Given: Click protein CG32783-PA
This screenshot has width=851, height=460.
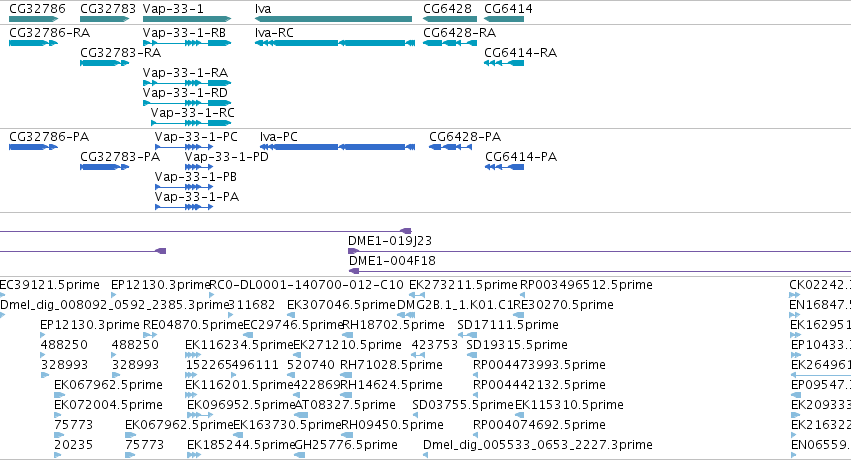Looking at the screenshot, I should coord(105,167).
